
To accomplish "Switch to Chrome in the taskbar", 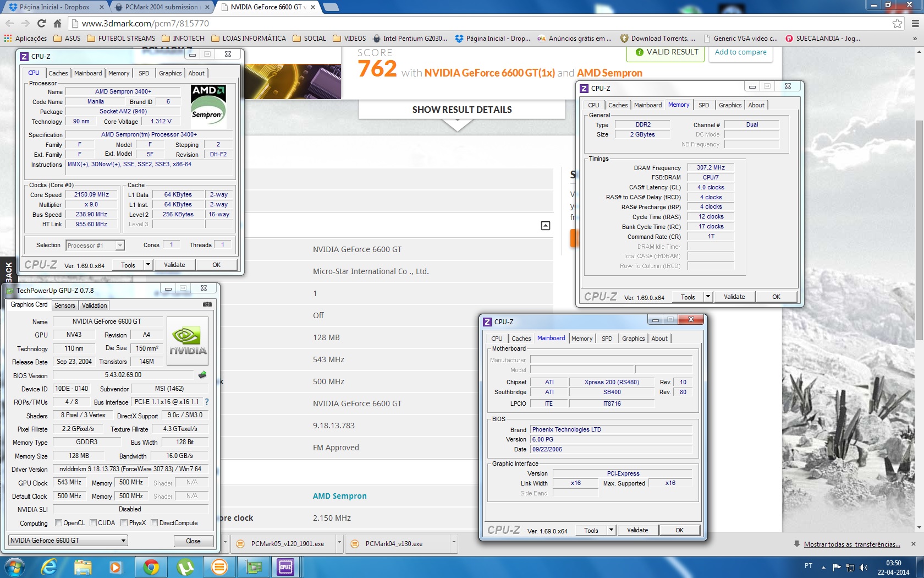I will 151,567.
